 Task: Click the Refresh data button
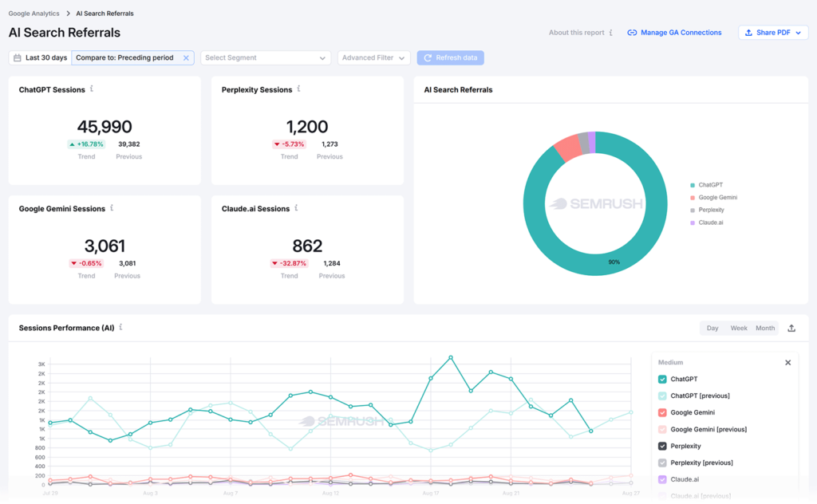[450, 57]
